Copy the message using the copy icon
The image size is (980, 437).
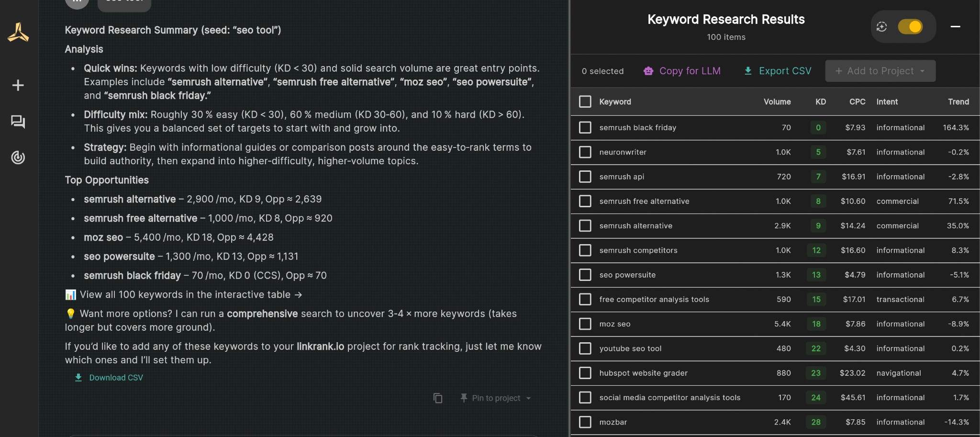click(438, 398)
